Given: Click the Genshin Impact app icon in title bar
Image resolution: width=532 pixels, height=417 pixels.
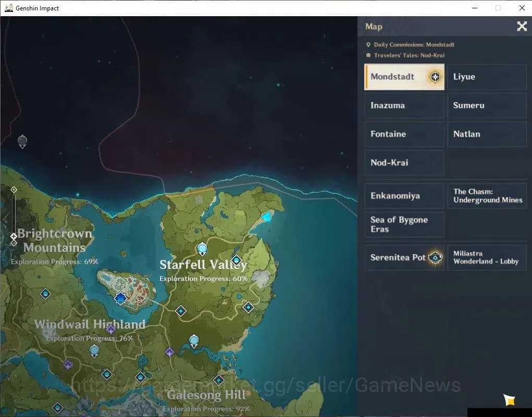Looking at the screenshot, I should click(x=9, y=8).
